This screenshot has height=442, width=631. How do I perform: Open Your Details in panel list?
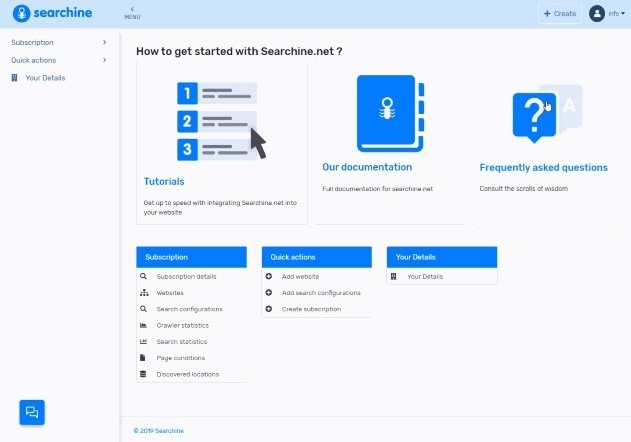(425, 277)
